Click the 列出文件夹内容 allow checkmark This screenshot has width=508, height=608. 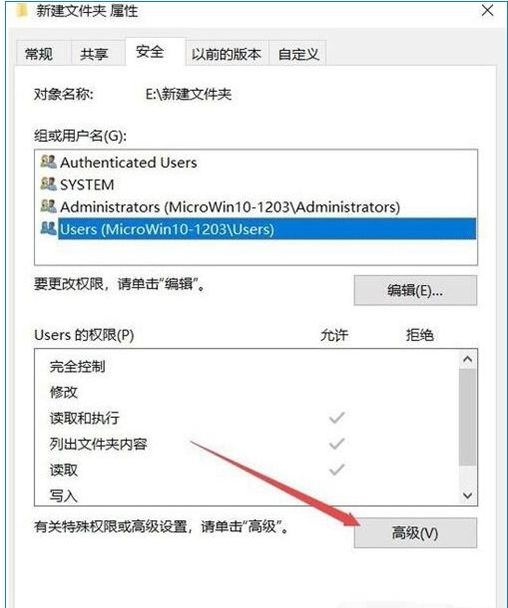point(337,444)
